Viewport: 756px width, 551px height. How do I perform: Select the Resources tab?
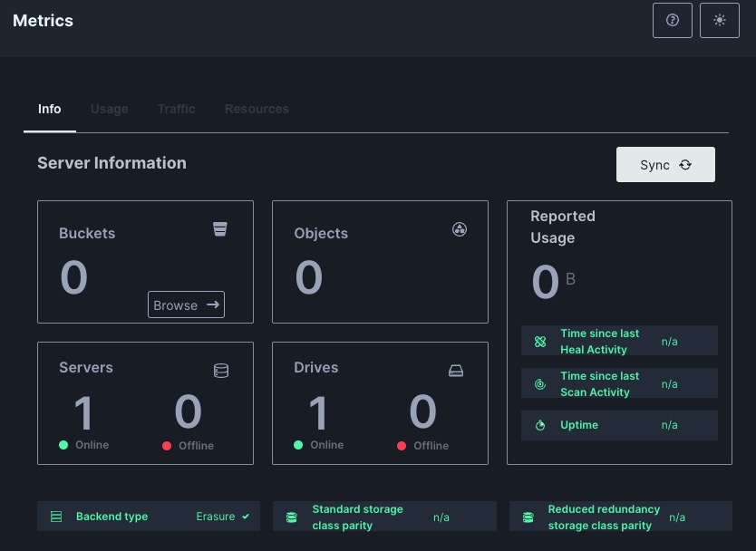tap(257, 109)
